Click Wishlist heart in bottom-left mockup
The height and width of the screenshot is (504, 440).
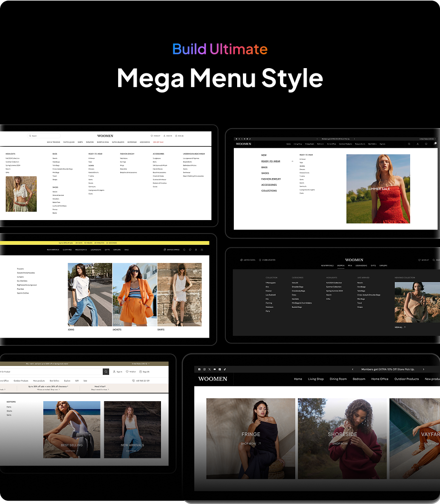click(127, 372)
